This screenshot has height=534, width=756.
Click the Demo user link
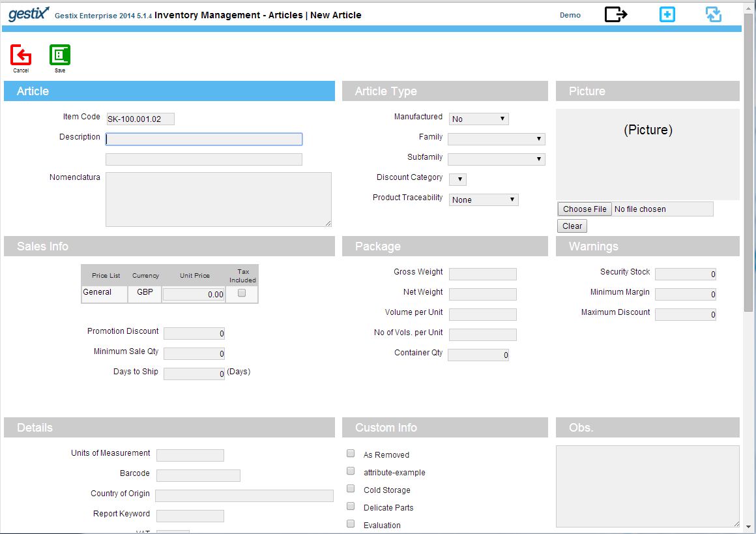(570, 15)
